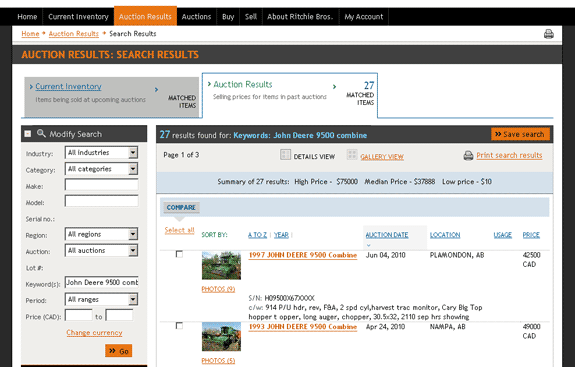Select the Auction Results matched items tab
Screen dimensions: 575x367
pyautogui.click(x=290, y=95)
